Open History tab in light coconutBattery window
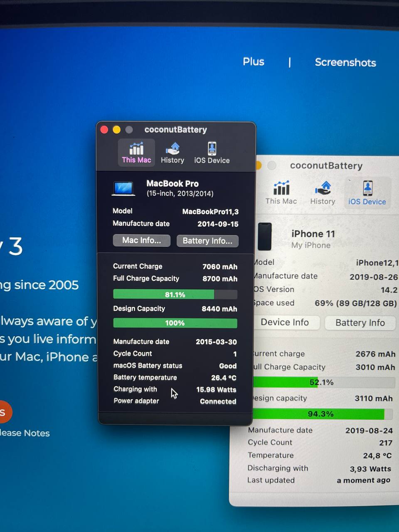Viewport: 399px width, 532px height. click(x=323, y=193)
